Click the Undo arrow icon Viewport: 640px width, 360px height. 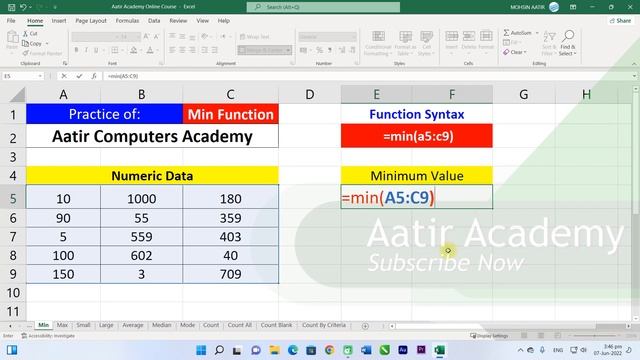pyautogui.click(x=23, y=7)
